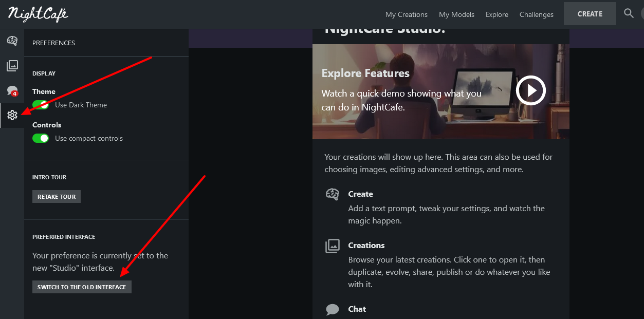
Task: Open the Explore page
Action: point(497,14)
